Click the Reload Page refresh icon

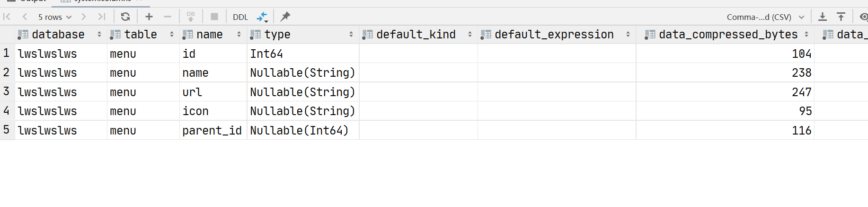click(125, 17)
